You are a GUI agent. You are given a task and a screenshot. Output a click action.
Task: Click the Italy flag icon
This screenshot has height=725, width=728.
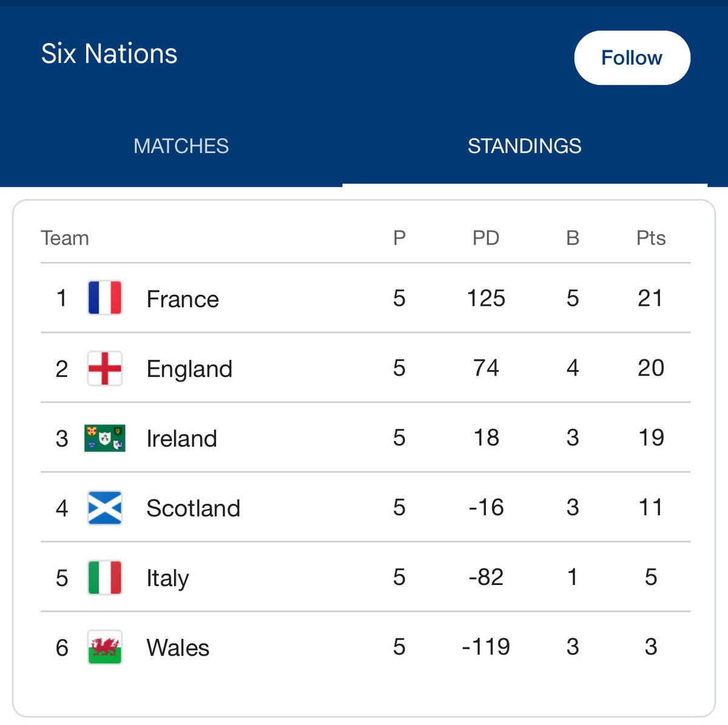coord(104,578)
